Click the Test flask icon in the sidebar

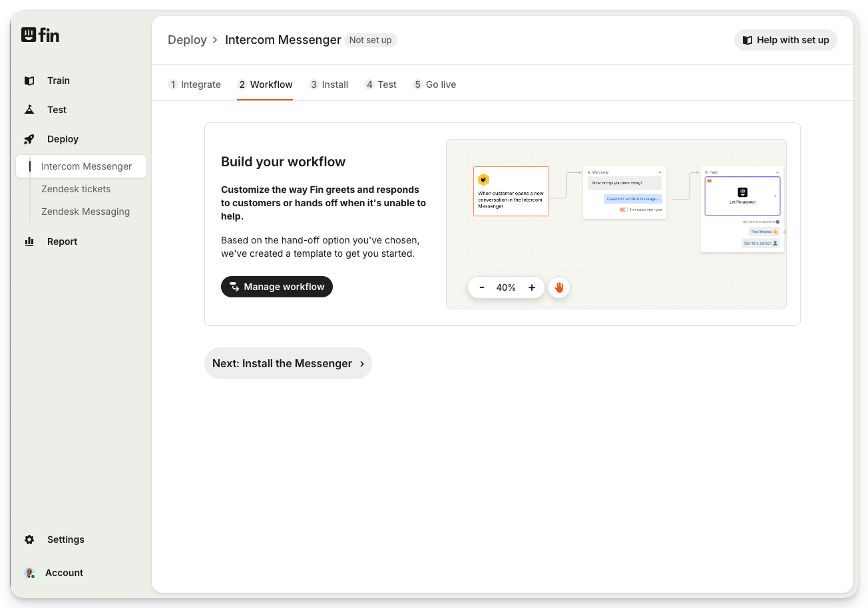pos(29,110)
